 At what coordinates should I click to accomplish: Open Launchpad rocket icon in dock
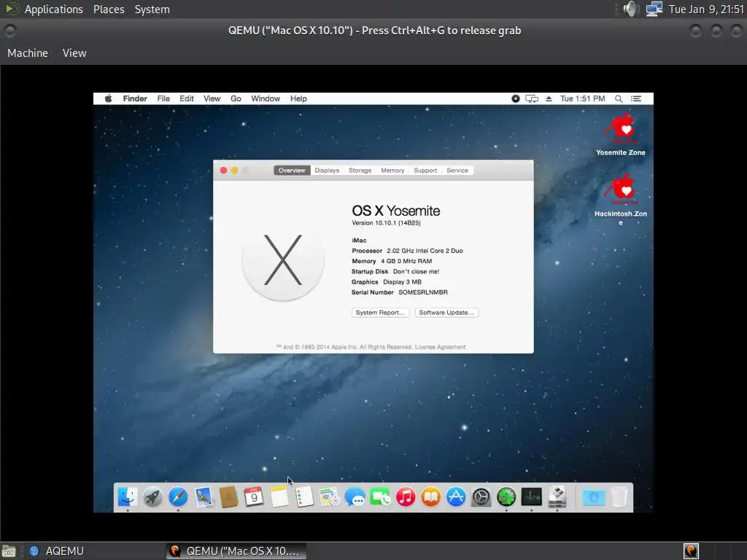point(153,497)
